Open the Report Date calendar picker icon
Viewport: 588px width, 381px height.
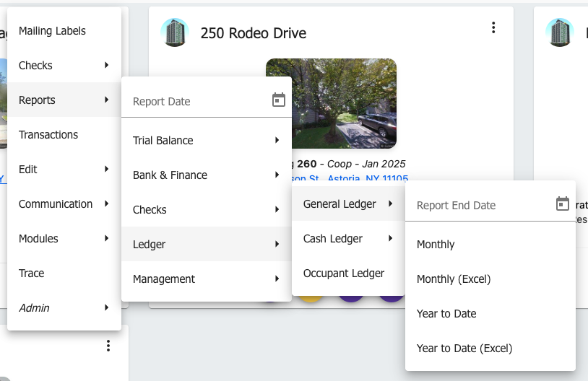279,100
